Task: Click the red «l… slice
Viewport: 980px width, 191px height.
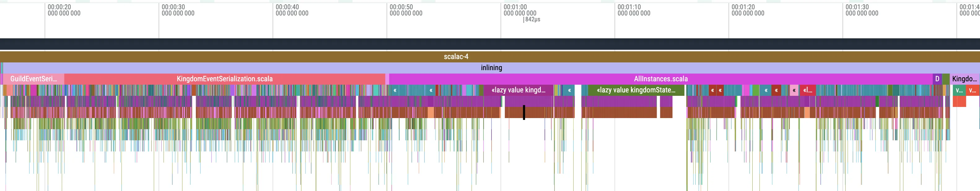Action: [807, 90]
